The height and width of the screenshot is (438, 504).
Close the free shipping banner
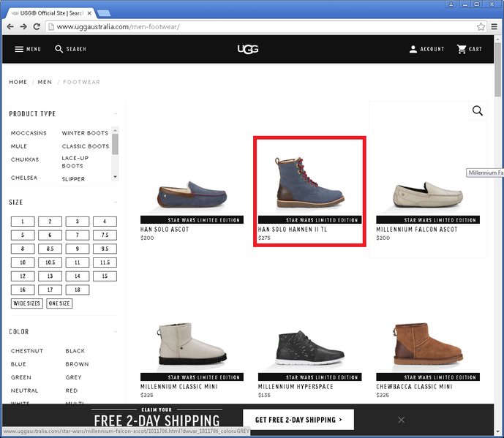(401, 420)
